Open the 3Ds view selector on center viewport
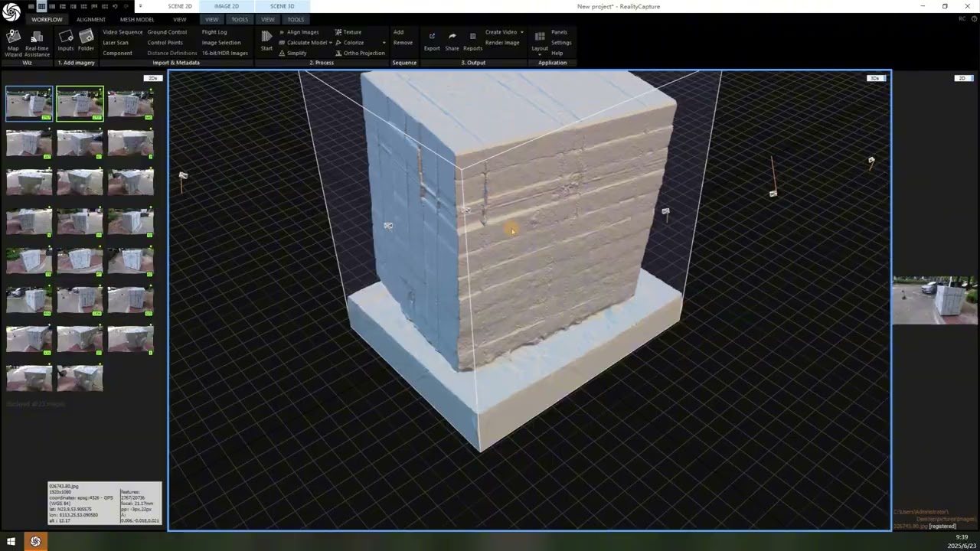 (874, 78)
